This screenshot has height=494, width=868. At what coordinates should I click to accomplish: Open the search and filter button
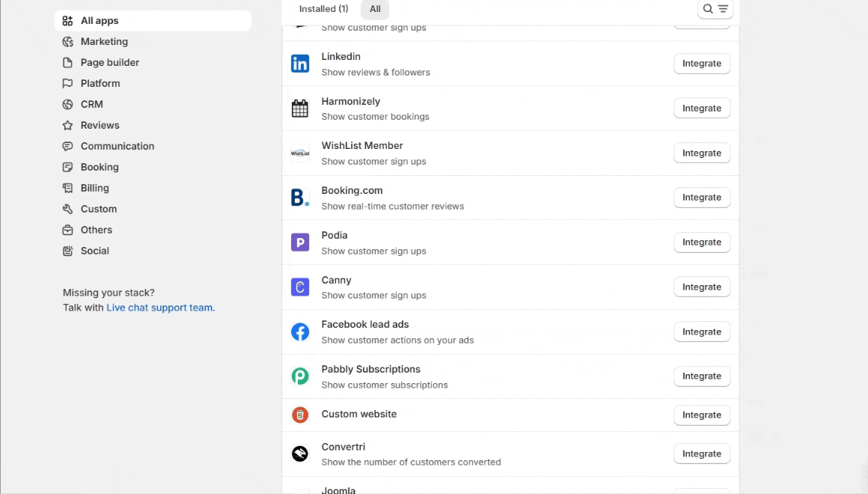(x=715, y=9)
